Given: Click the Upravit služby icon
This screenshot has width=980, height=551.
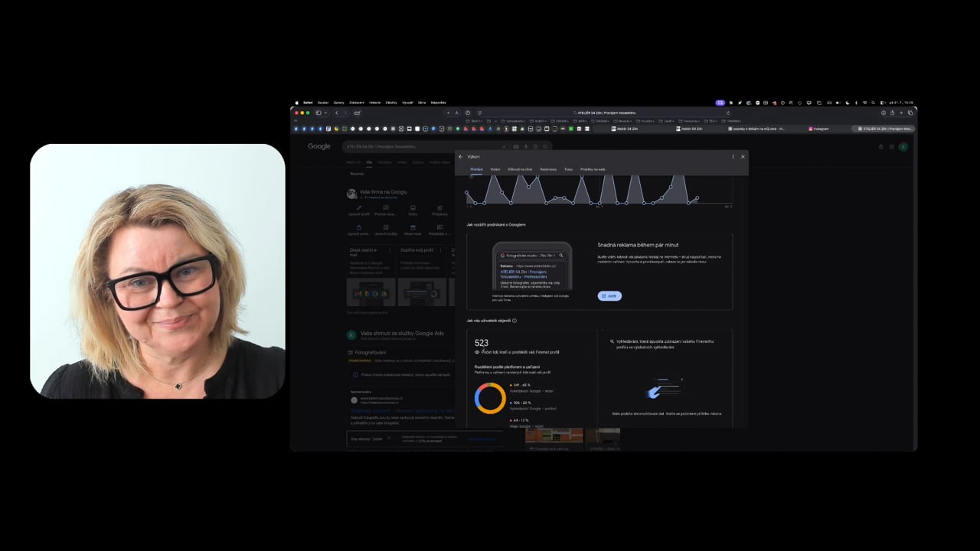Looking at the screenshot, I should coord(386,227).
